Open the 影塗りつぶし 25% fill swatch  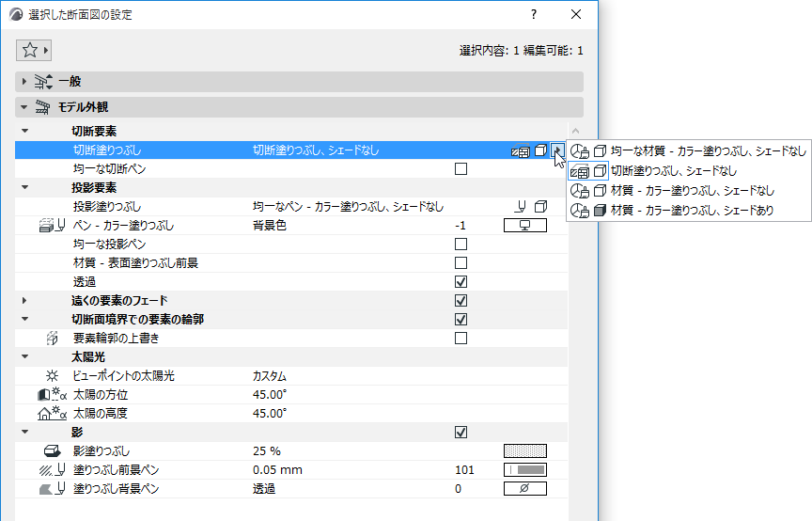click(x=525, y=451)
